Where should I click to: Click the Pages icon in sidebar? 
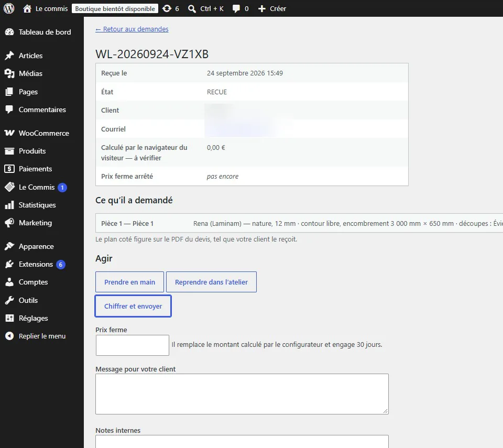[9, 92]
